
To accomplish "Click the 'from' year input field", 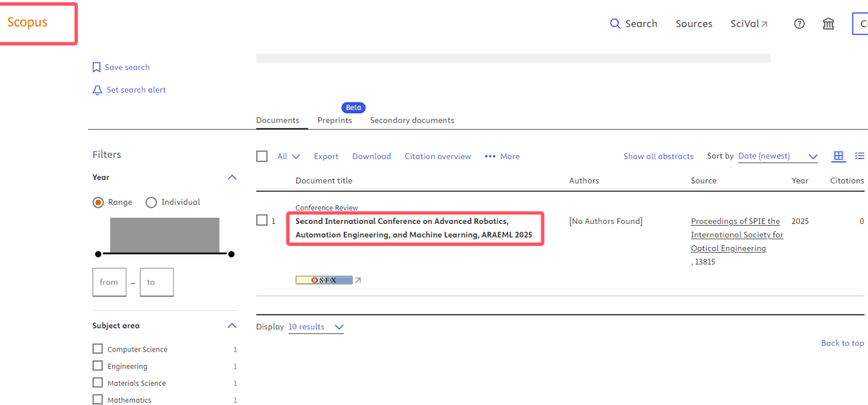I will point(109,282).
